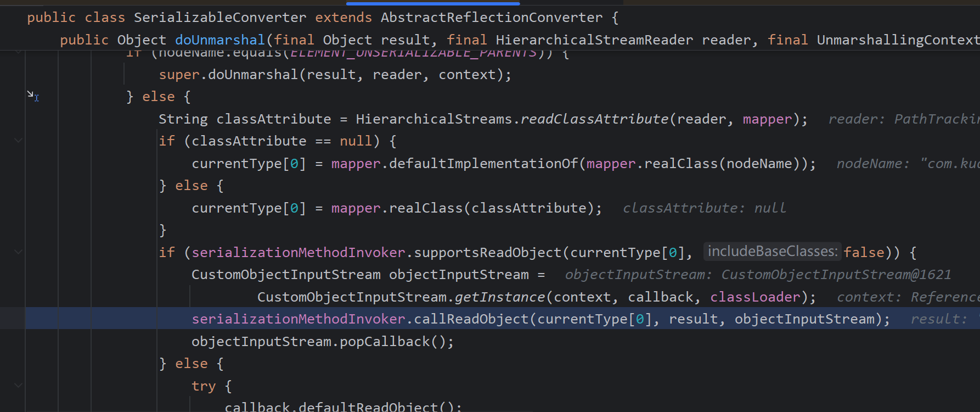Image resolution: width=980 pixels, height=412 pixels.
Task: Collapse the 'try {' block
Action: (18, 385)
